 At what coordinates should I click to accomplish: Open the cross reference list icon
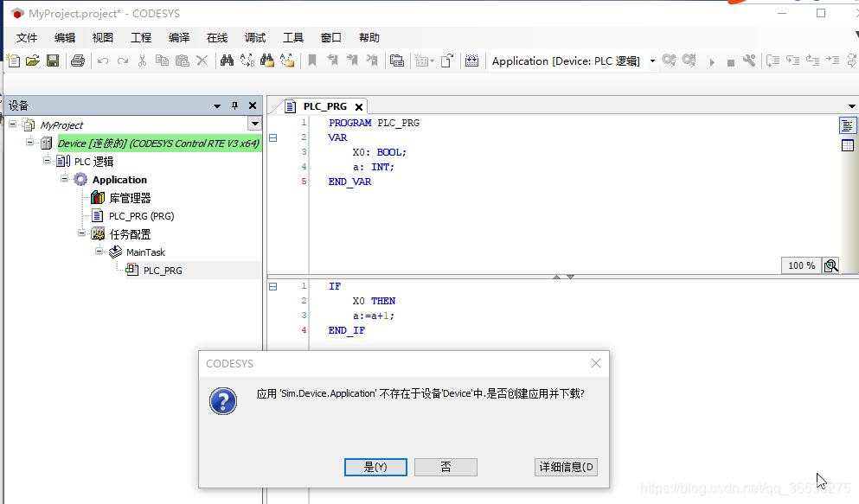(x=397, y=61)
